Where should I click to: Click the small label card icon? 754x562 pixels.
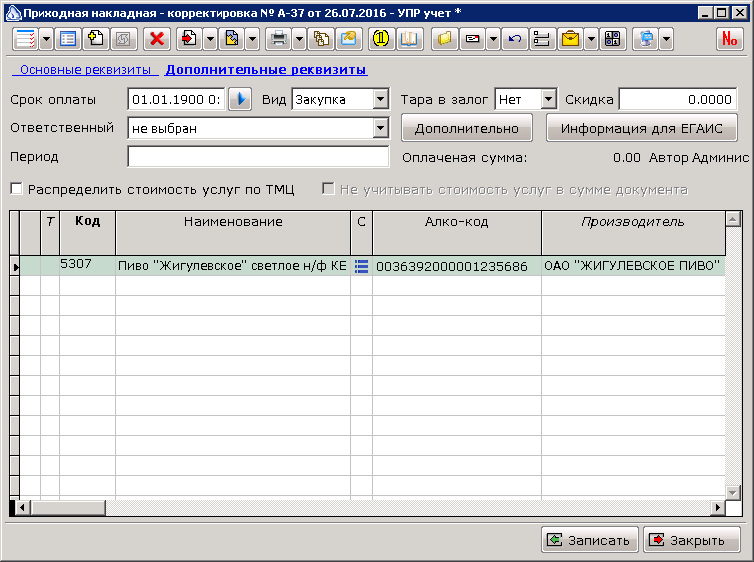coord(472,39)
